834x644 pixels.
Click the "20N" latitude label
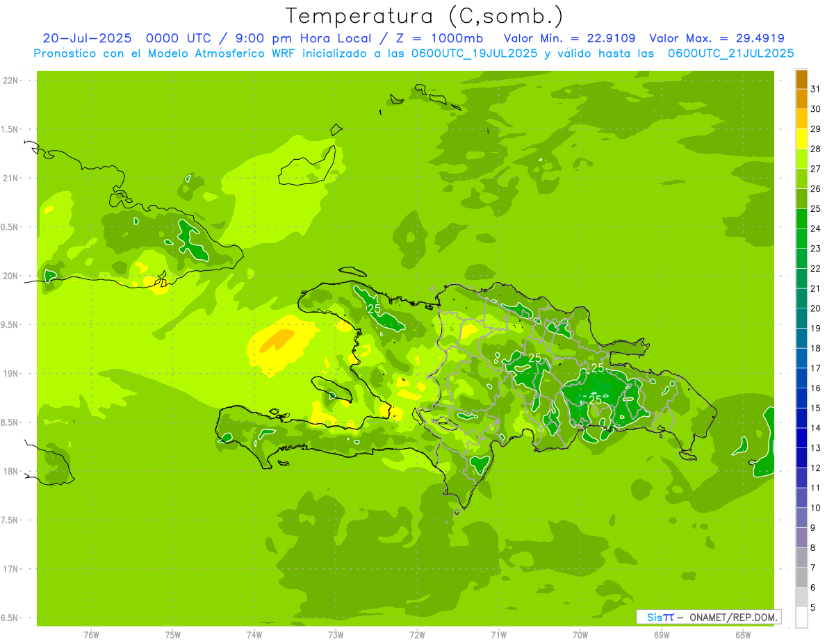tap(11, 276)
